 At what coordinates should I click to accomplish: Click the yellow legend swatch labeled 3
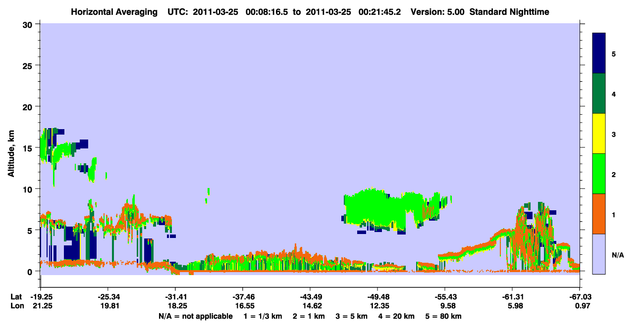click(x=599, y=134)
